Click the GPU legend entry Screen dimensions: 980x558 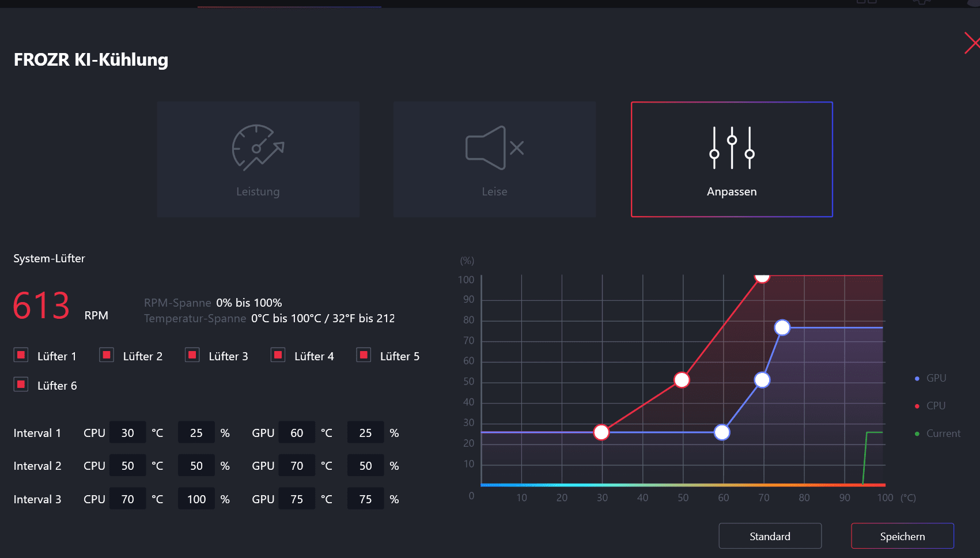tap(930, 378)
